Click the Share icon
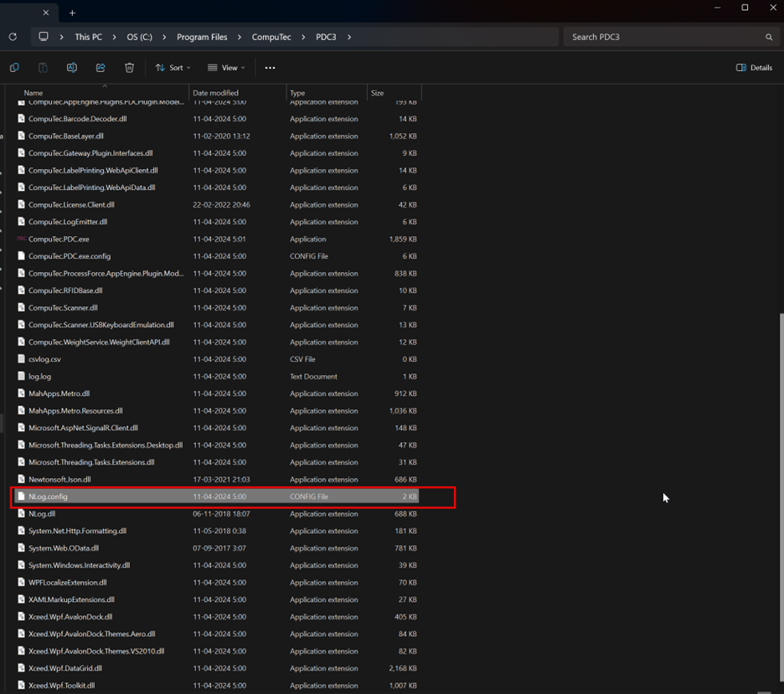The image size is (784, 694). click(101, 67)
